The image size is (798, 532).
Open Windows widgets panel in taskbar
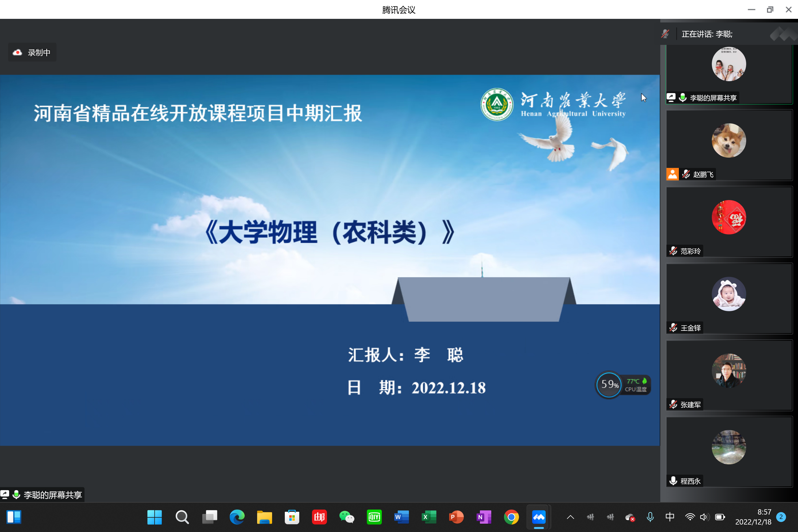point(14,517)
